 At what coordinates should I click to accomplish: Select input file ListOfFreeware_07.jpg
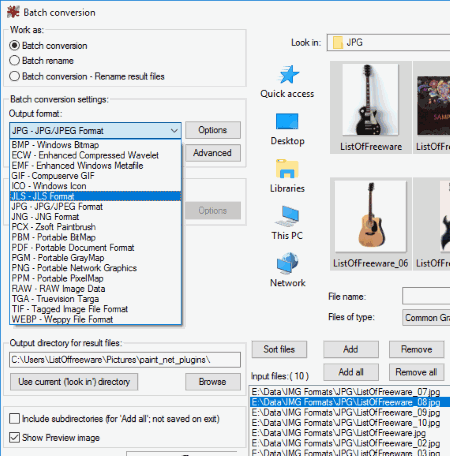(350, 392)
